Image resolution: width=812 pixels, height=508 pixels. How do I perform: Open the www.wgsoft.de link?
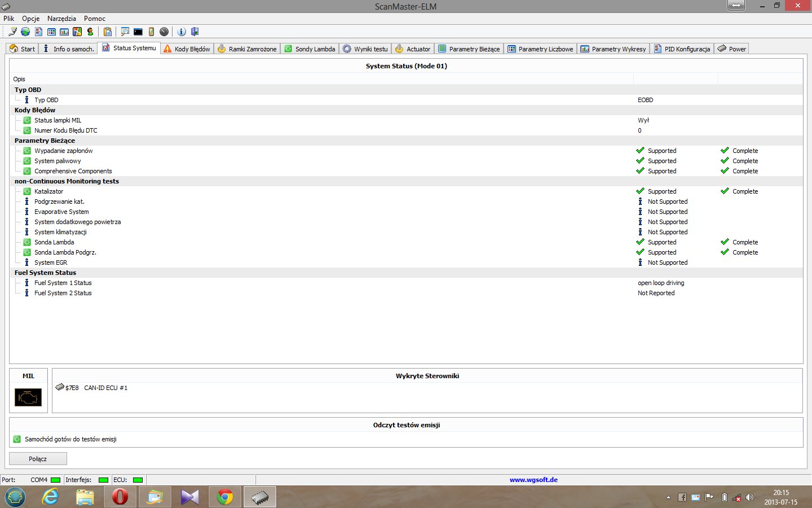(x=533, y=480)
